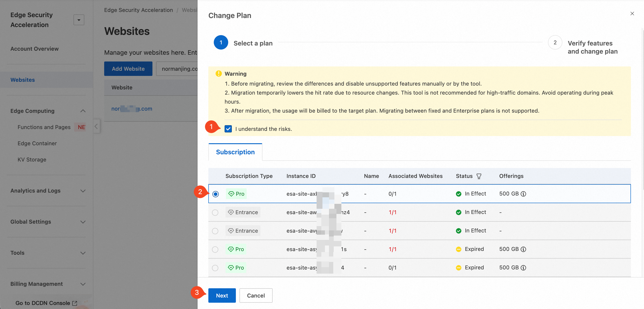Expand the Billing Management section
The image size is (644, 309).
83,284
